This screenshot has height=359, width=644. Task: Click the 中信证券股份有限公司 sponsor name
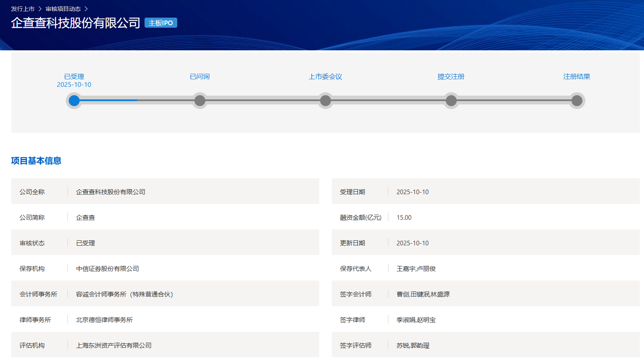107,268
